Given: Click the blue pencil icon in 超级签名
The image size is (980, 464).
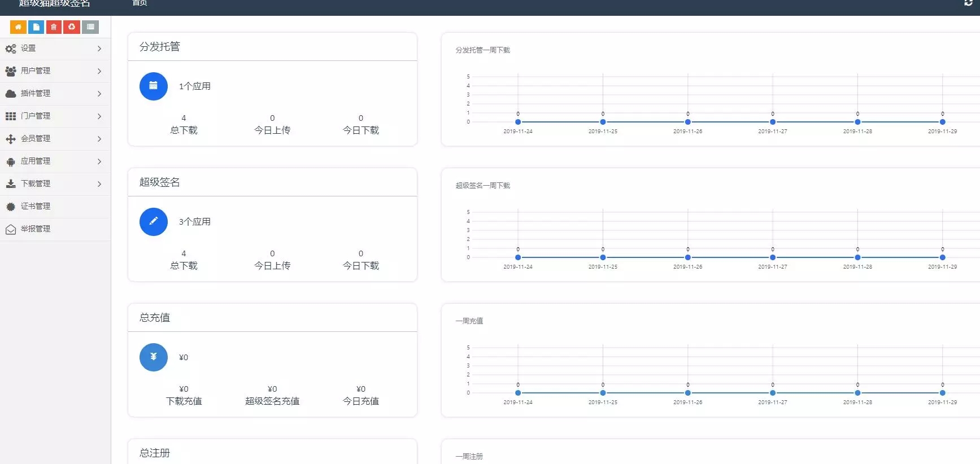Looking at the screenshot, I should 154,222.
